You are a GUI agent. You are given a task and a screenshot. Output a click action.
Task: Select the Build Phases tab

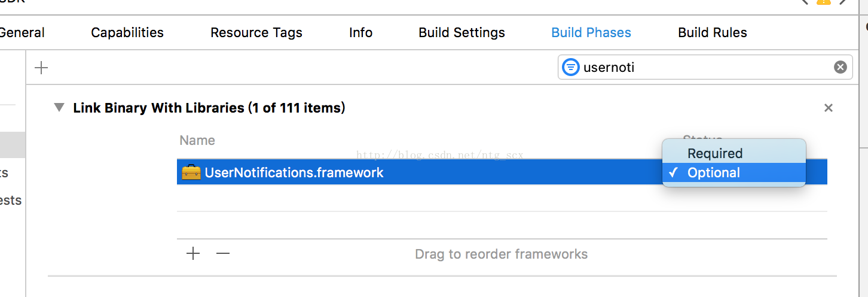click(x=591, y=32)
